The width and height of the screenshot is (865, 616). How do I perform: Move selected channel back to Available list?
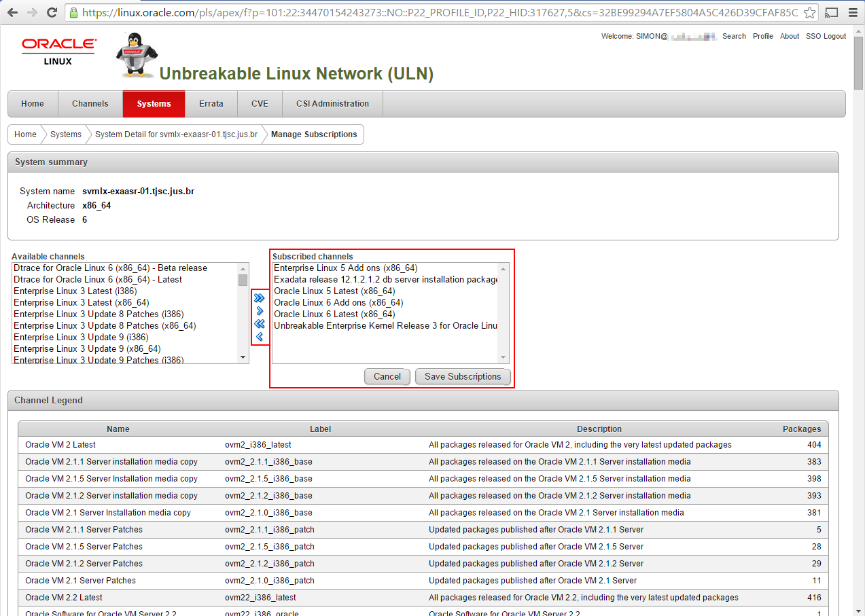coord(259,336)
